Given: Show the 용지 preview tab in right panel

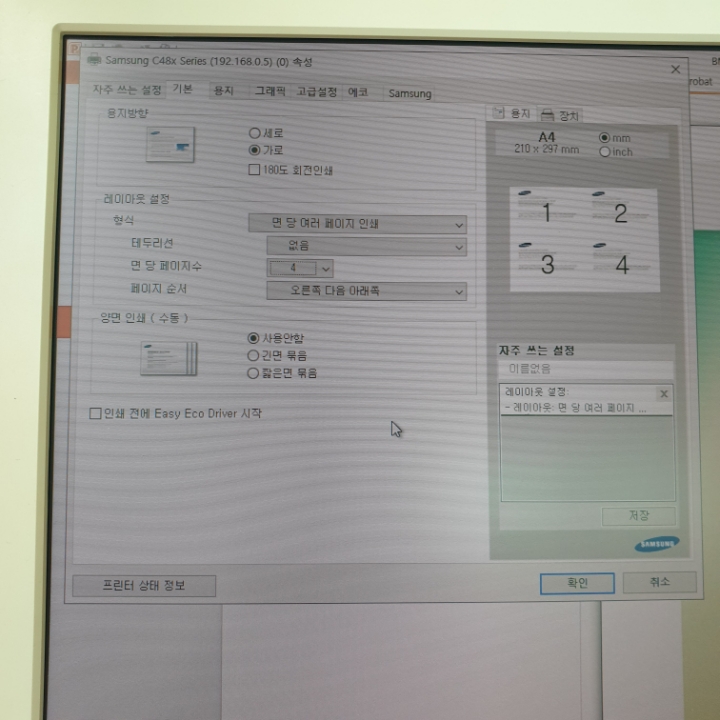Looking at the screenshot, I should [512, 113].
